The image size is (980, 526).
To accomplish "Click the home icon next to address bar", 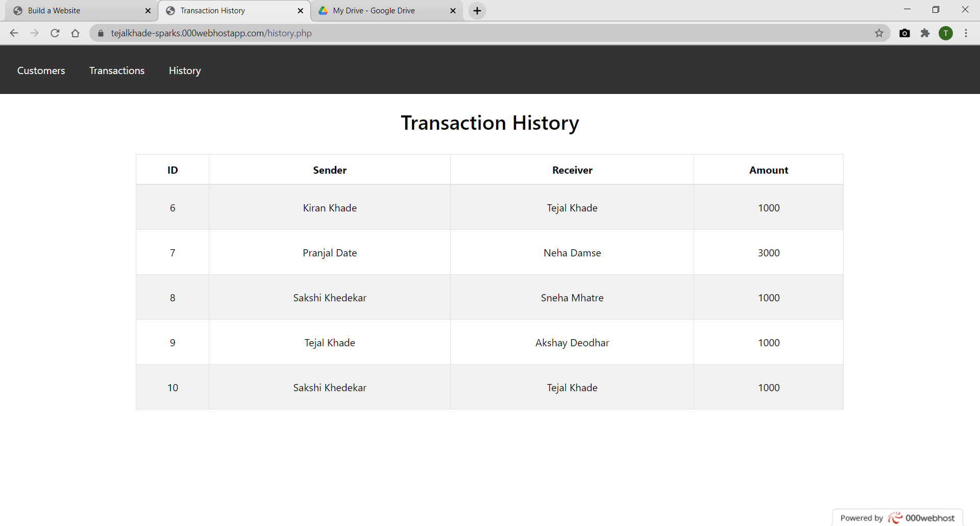I will (x=75, y=33).
